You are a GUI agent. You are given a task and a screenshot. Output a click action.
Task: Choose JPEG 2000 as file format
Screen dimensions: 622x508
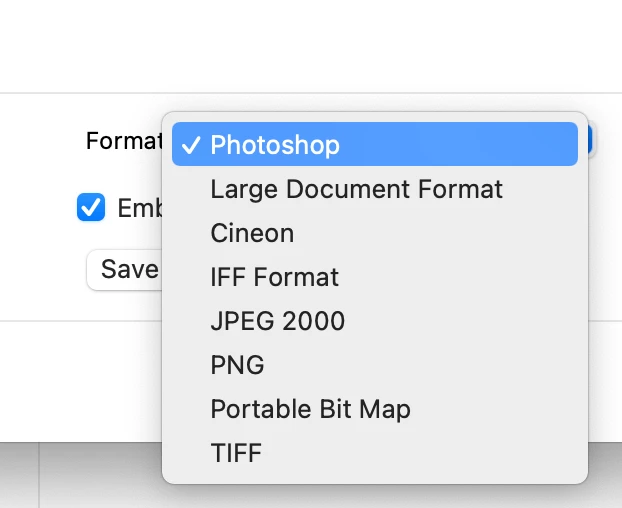[x=277, y=321]
